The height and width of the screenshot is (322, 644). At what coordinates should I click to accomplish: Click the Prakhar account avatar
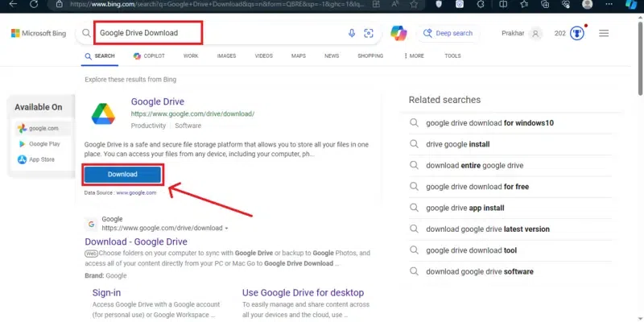pyautogui.click(x=535, y=34)
